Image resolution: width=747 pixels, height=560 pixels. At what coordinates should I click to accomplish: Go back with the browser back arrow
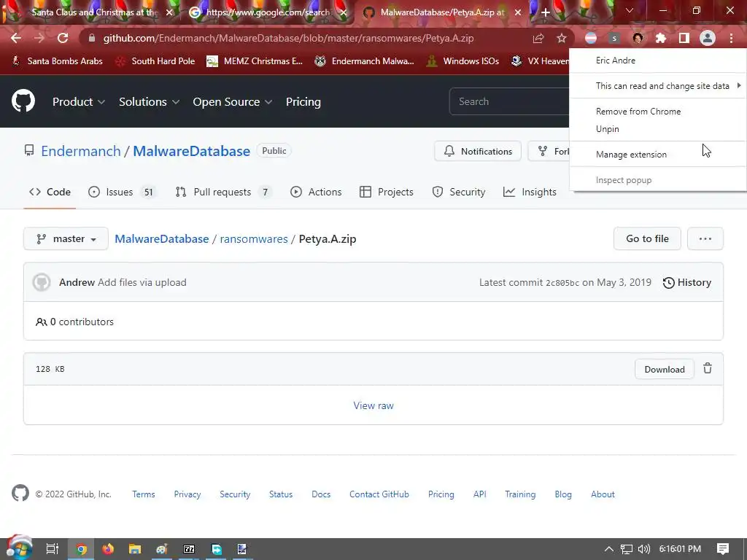tap(16, 38)
